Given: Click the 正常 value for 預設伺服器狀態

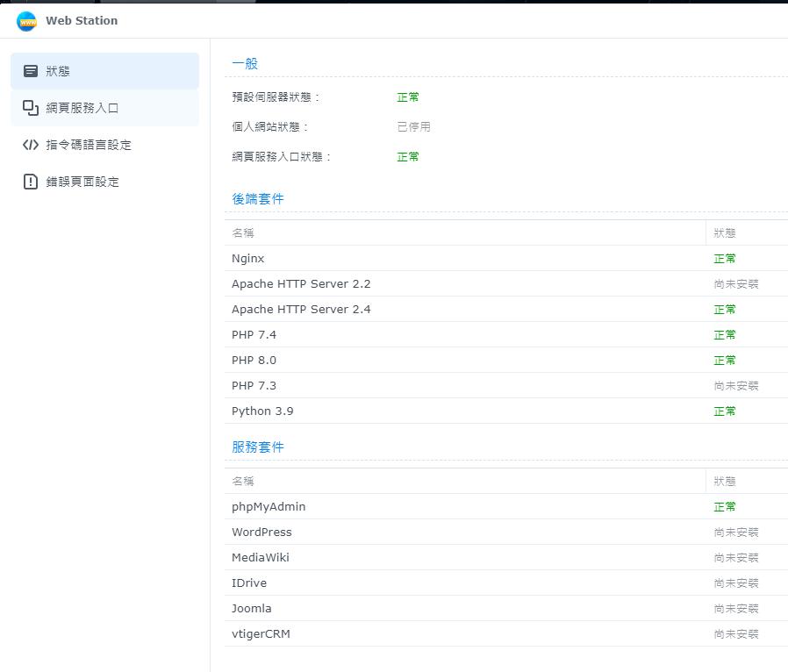Looking at the screenshot, I should pyautogui.click(x=407, y=97).
